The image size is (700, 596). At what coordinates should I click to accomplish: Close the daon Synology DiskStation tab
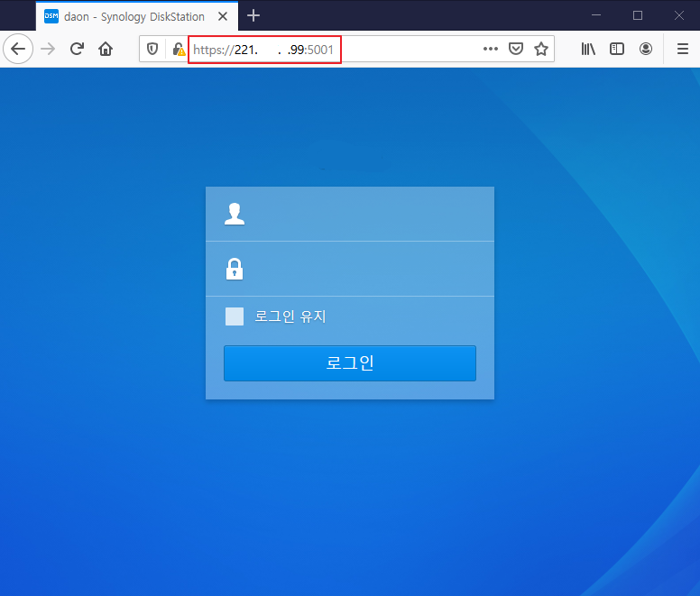(223, 16)
